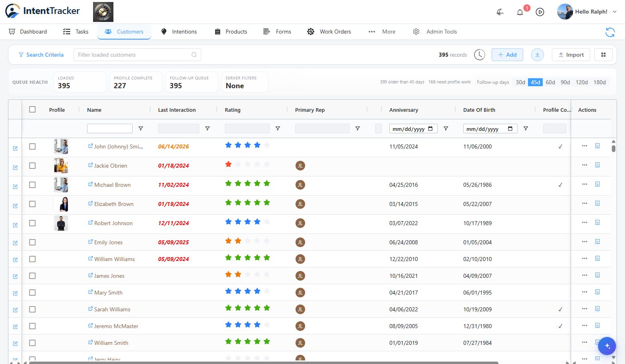Click the round download icon

point(538,55)
